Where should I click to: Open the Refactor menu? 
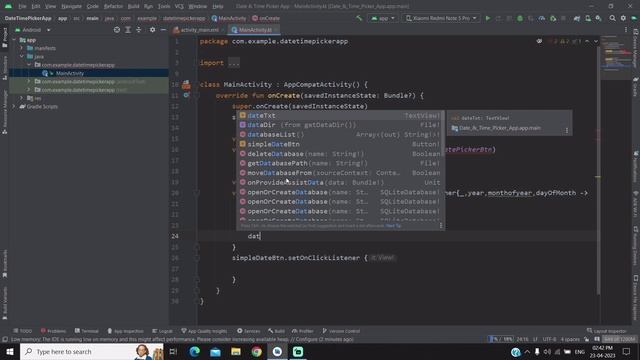113,7
